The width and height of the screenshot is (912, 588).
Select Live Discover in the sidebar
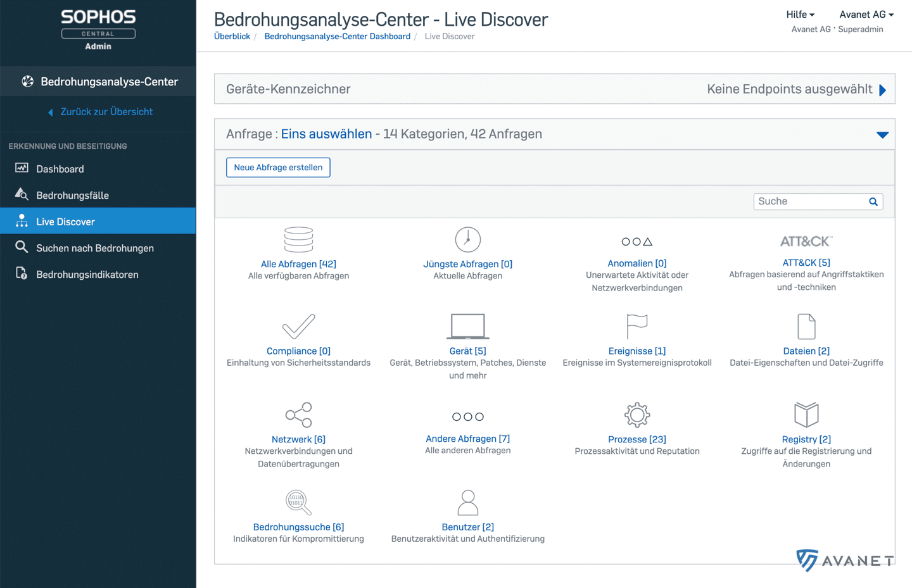(98, 221)
